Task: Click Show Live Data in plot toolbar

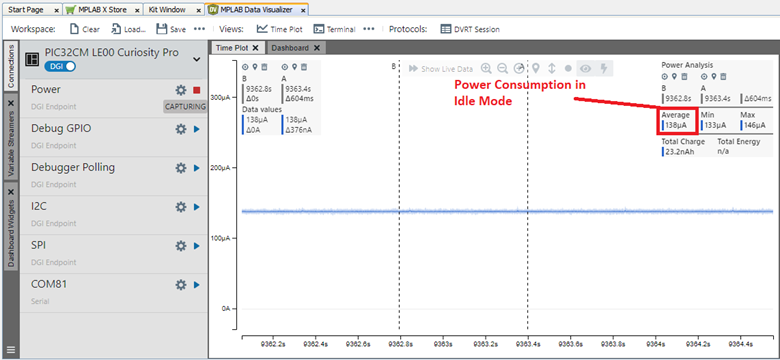Action: pyautogui.click(x=441, y=69)
